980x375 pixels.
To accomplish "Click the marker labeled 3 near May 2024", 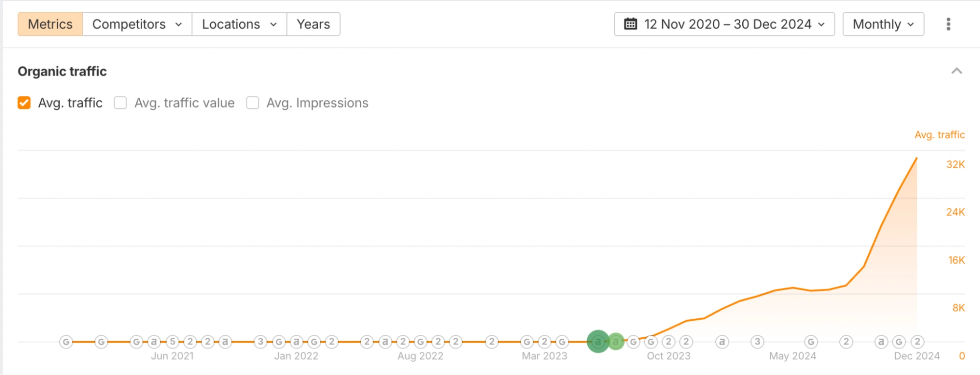I will [757, 342].
